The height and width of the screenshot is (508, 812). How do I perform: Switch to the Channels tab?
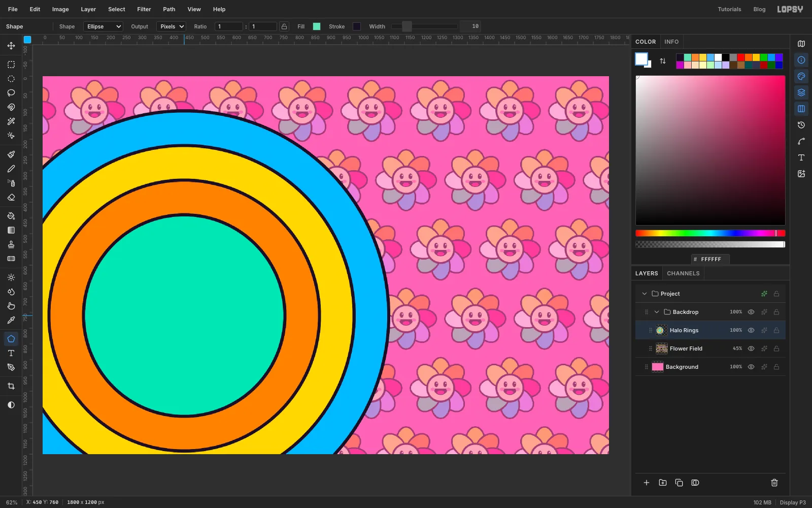click(683, 273)
